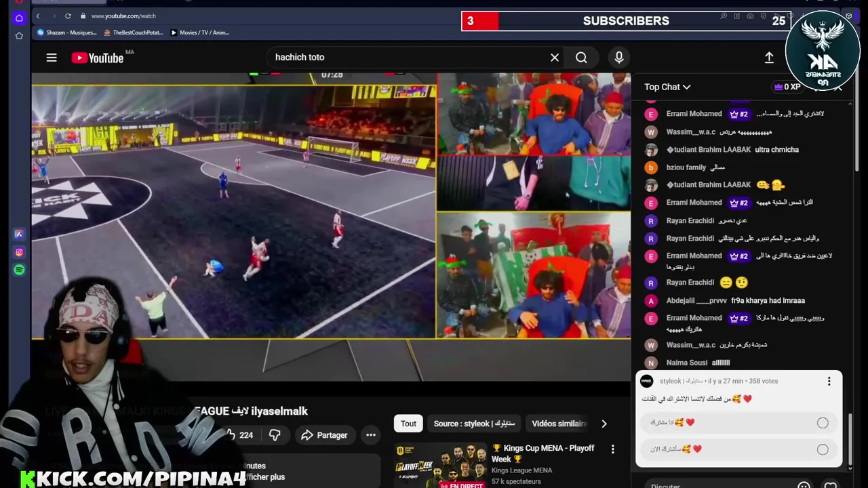Screen dimensions: 868x488
Task: Select the second poll option radio button
Action: (x=823, y=449)
